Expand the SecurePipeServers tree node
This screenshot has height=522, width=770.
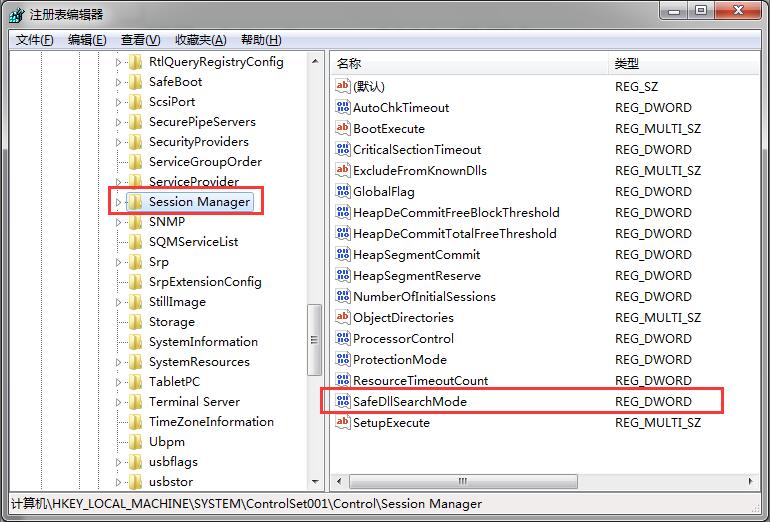118,122
